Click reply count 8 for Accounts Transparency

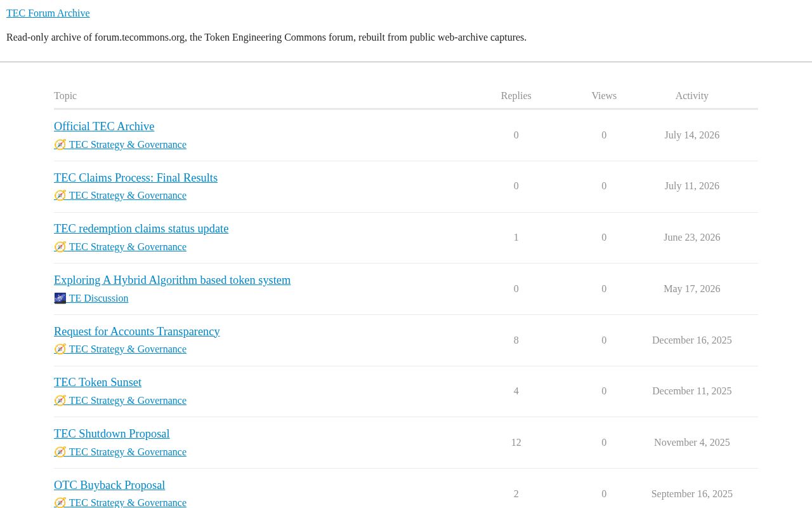click(x=516, y=340)
